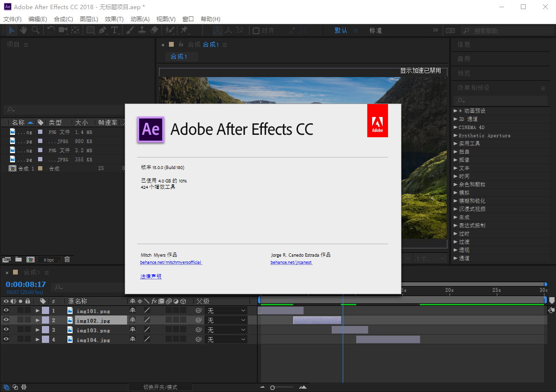
Task: Click the 0:00:08:17 current timecode
Action: [26, 284]
